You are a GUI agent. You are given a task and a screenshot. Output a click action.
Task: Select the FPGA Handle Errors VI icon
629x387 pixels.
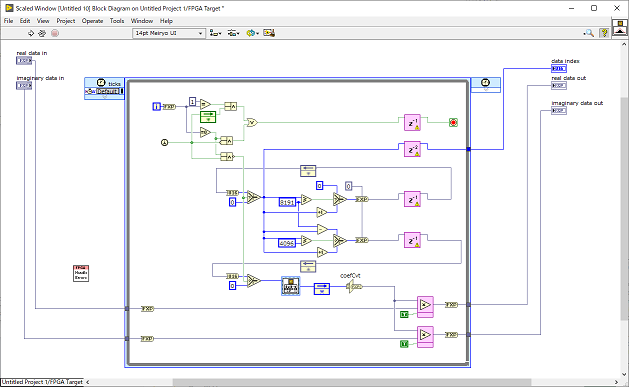pyautogui.click(x=81, y=273)
